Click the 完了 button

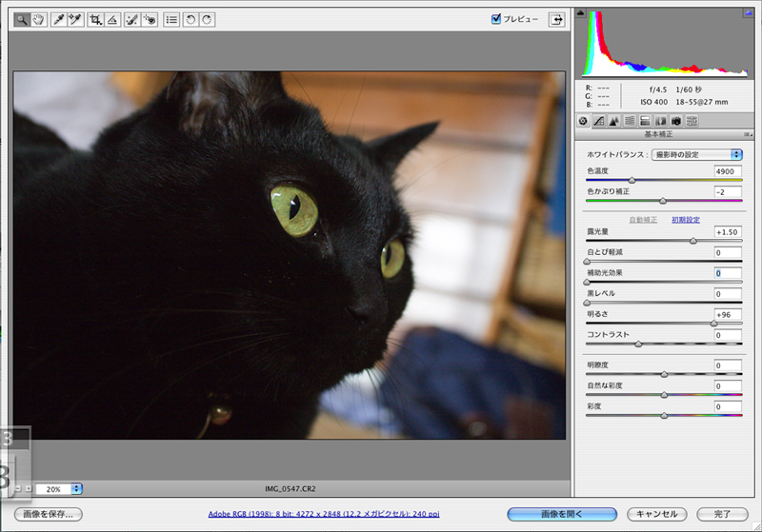(722, 514)
